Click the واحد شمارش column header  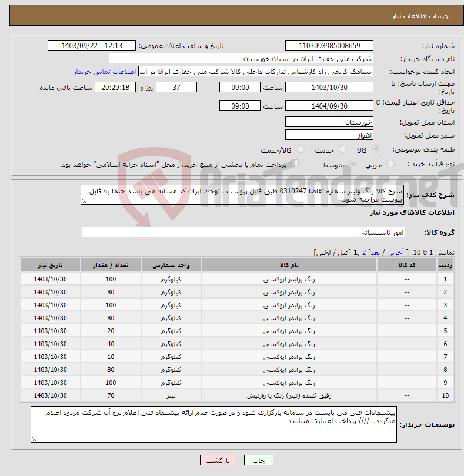[x=171, y=265]
